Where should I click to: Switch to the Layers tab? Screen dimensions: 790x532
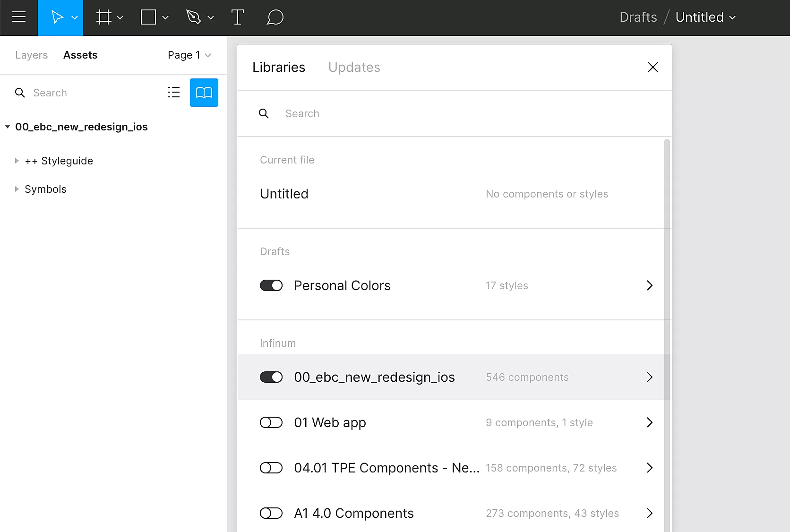pyautogui.click(x=31, y=55)
